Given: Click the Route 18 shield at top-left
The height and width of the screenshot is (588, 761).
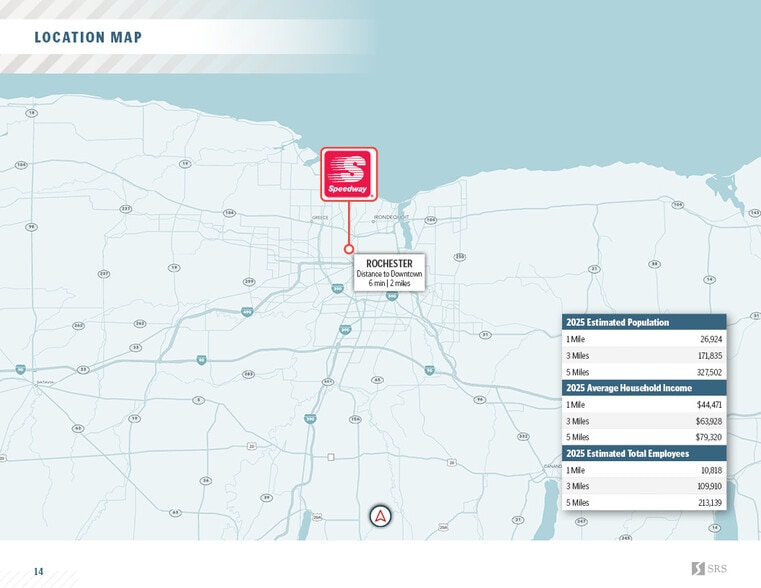Looking at the screenshot, I should pyautogui.click(x=32, y=113).
